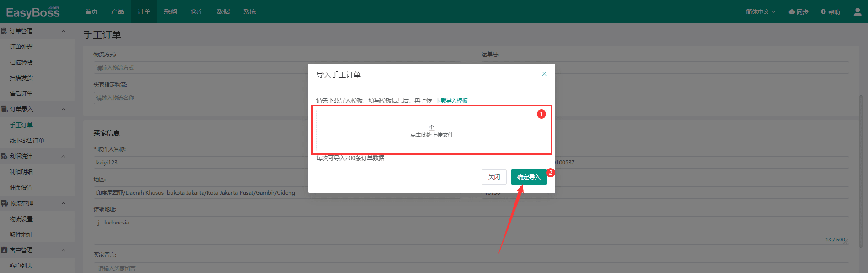Image resolution: width=868 pixels, height=273 pixels.
Task: Go to 佣金设置 in sidebar
Action: pyautogui.click(x=21, y=187)
